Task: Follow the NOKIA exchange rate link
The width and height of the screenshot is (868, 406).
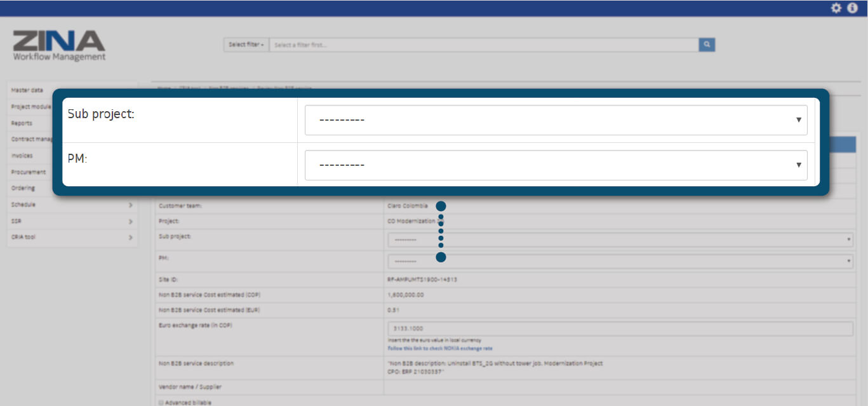Action: [x=439, y=348]
